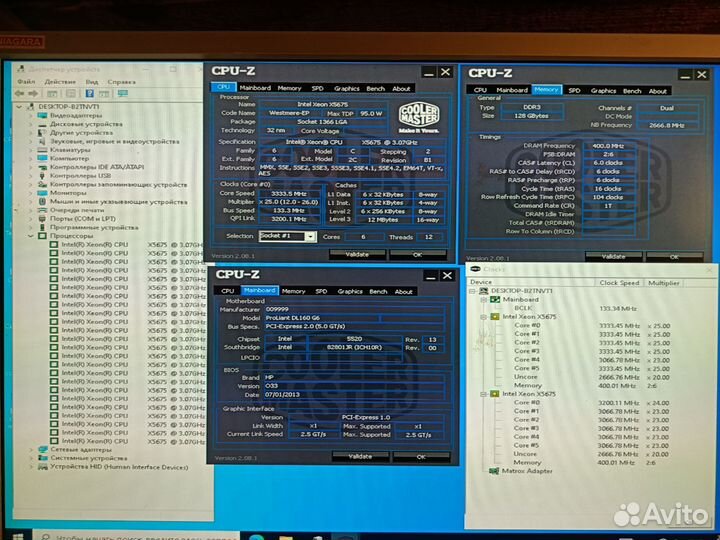Select Компьютер in the device tree

[69, 158]
